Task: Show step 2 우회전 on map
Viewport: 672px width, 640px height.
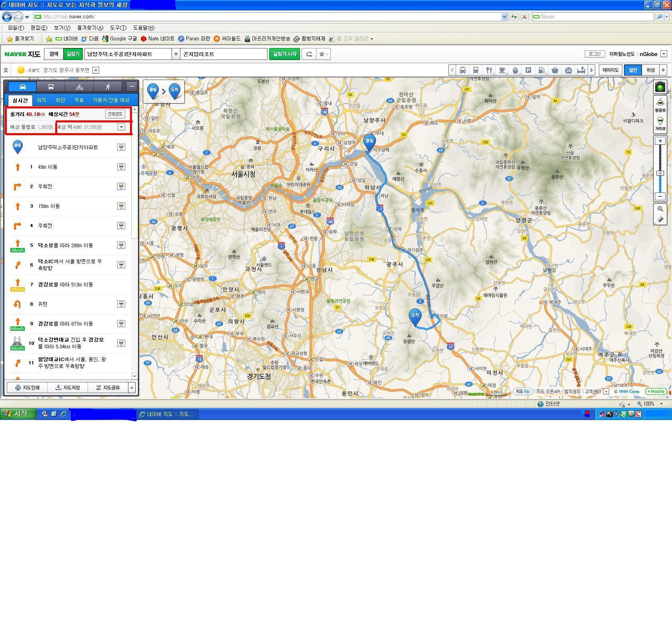Action: pyautogui.click(x=121, y=186)
